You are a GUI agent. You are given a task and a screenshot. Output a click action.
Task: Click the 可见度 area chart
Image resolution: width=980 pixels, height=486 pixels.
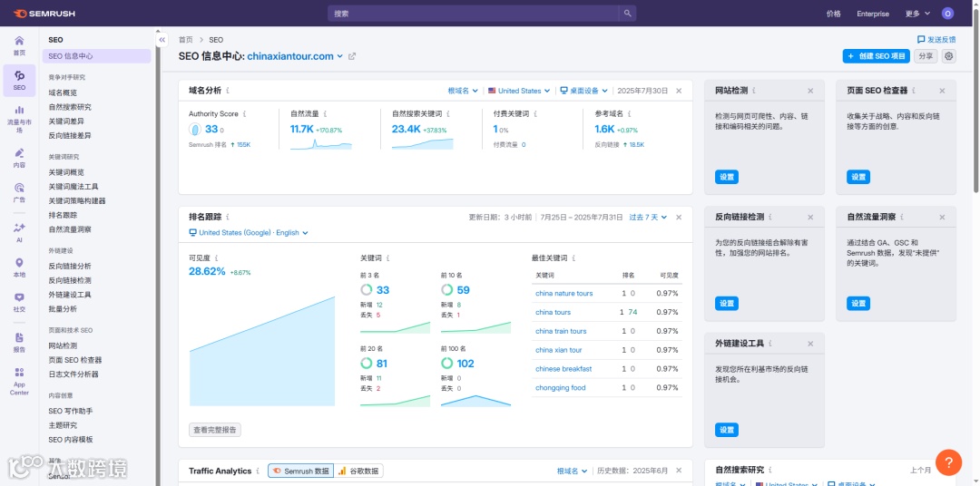tap(262, 351)
